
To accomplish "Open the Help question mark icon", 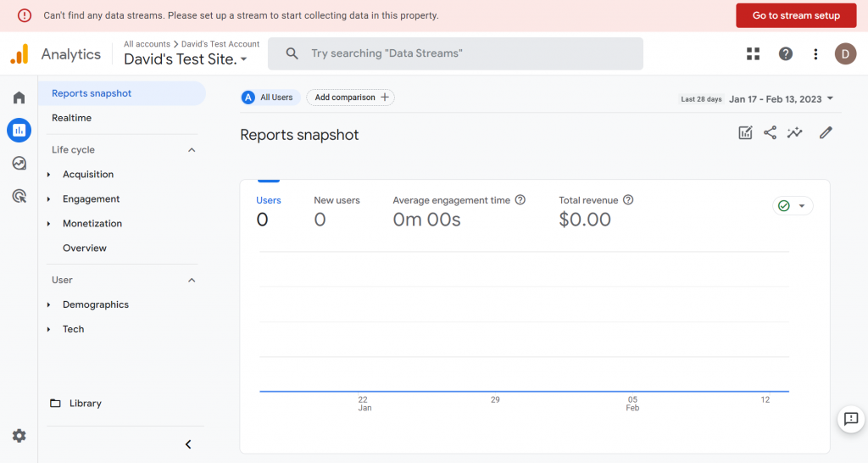I will coord(786,54).
